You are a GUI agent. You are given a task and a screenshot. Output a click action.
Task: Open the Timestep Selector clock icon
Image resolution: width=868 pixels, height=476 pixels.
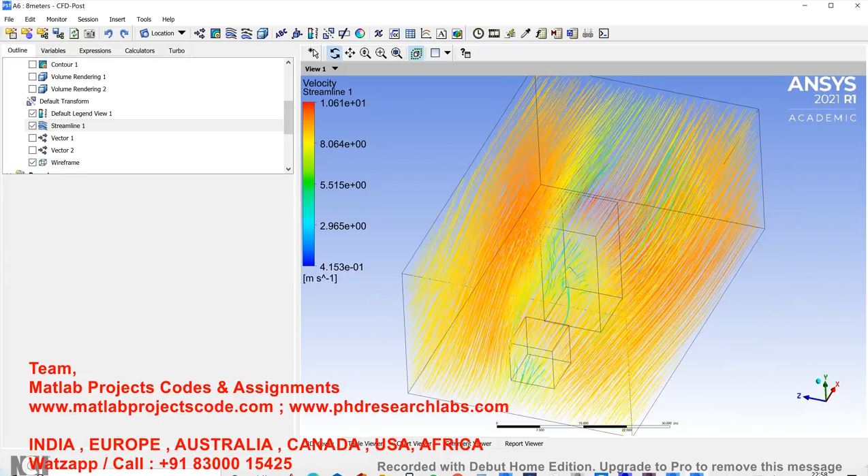pos(478,33)
